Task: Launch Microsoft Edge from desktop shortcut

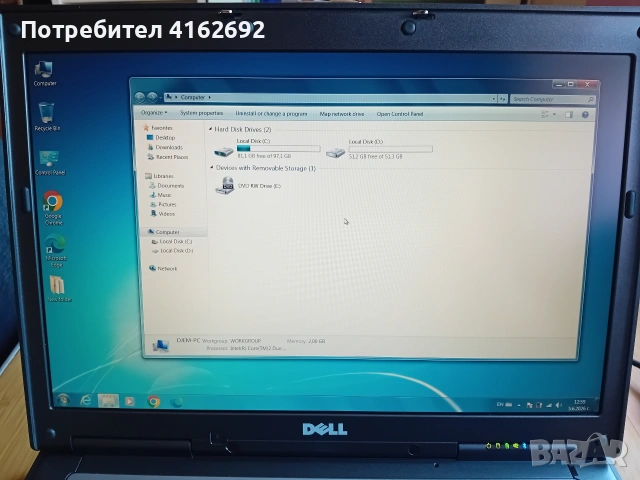Action: click(x=56, y=250)
